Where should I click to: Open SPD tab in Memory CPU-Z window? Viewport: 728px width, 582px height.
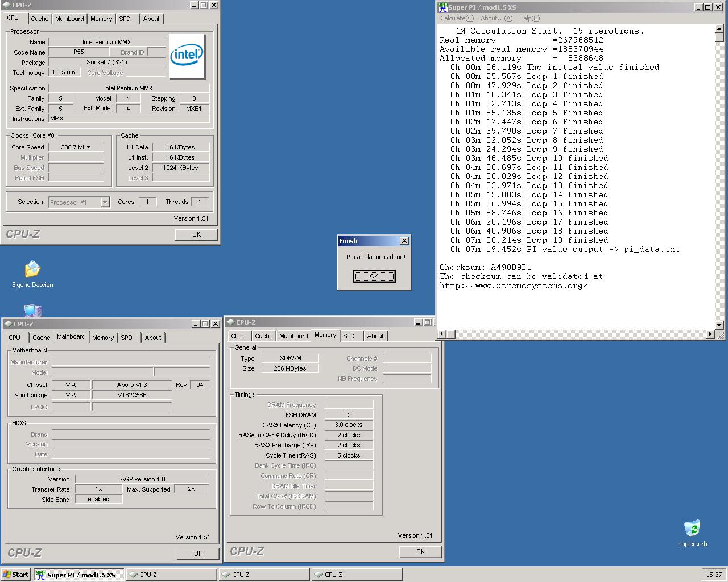pos(349,336)
